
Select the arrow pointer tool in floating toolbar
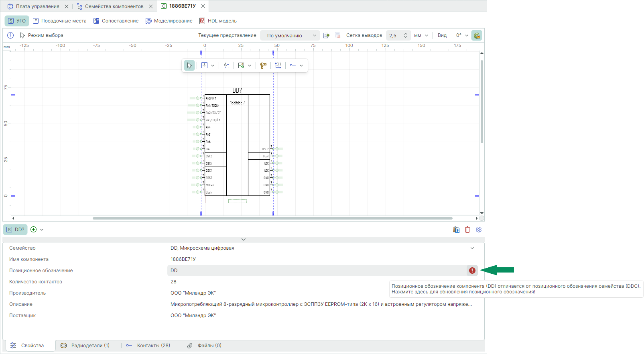[x=189, y=65]
